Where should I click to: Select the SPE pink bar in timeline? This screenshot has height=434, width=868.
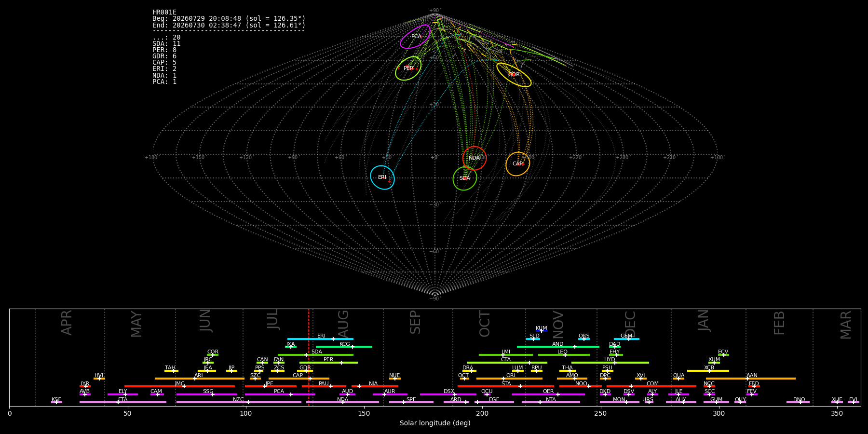(411, 402)
